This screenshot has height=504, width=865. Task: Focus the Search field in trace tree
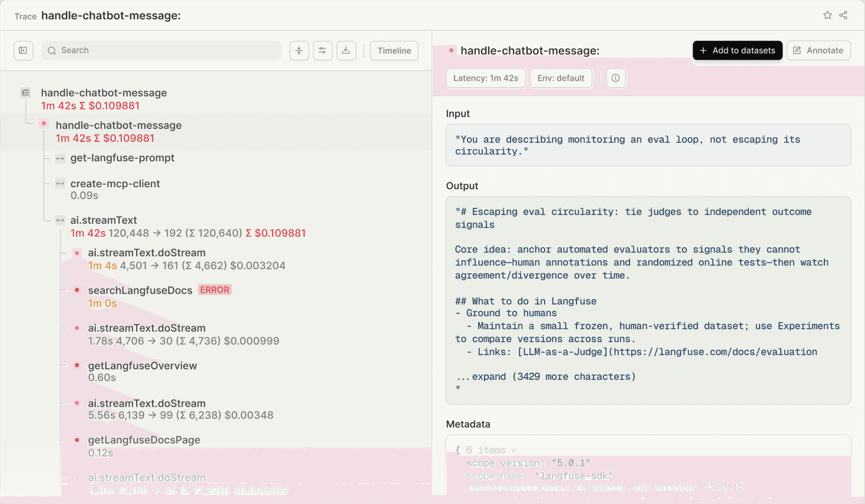pos(161,51)
